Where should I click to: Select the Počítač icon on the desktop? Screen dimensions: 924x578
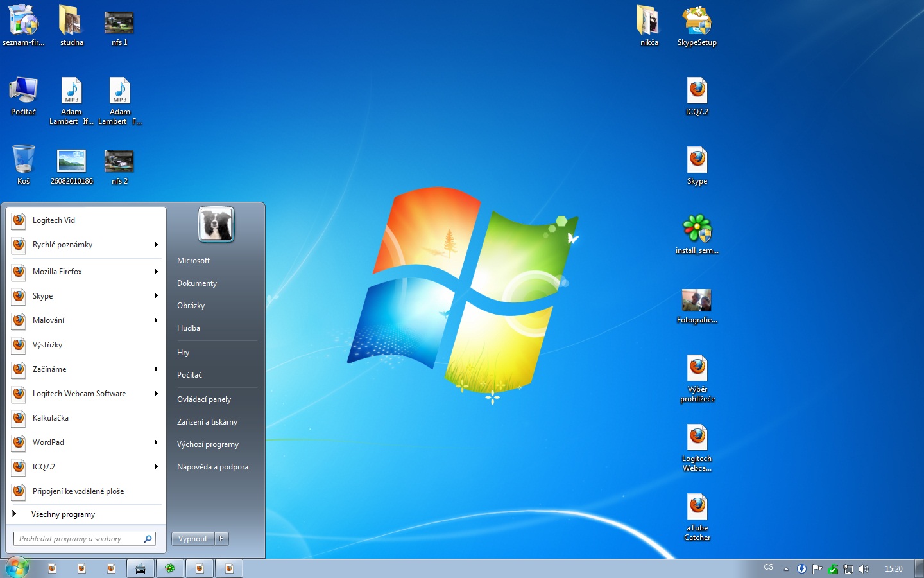tap(24, 96)
